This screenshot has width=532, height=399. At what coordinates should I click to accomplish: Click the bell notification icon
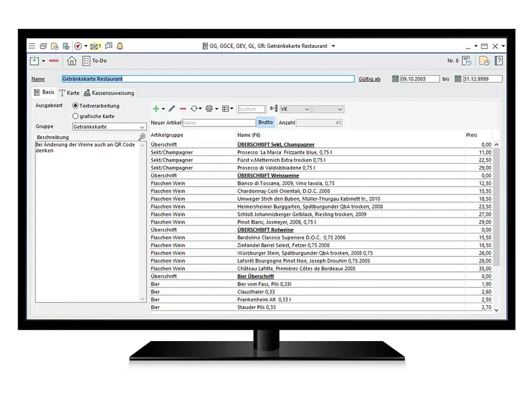click(120, 46)
